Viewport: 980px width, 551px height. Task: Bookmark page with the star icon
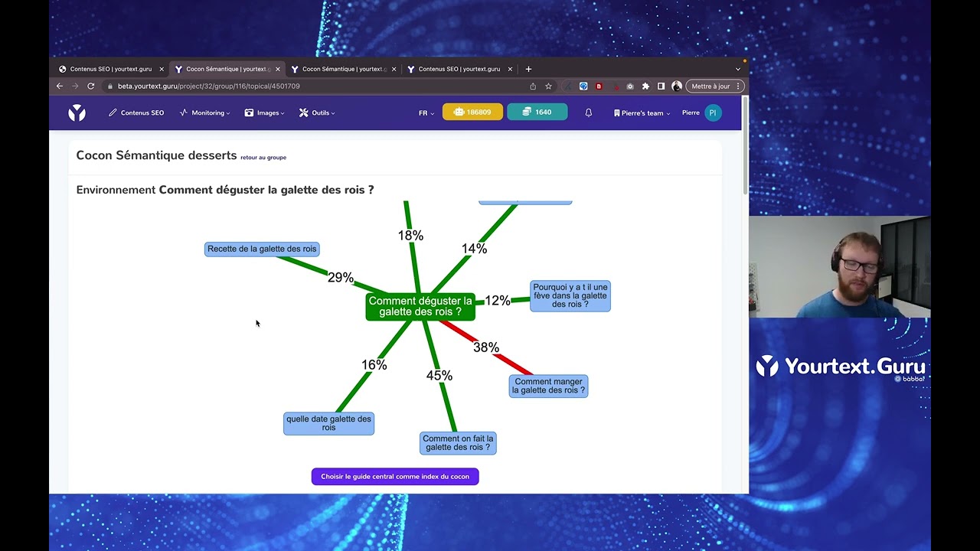pos(548,86)
